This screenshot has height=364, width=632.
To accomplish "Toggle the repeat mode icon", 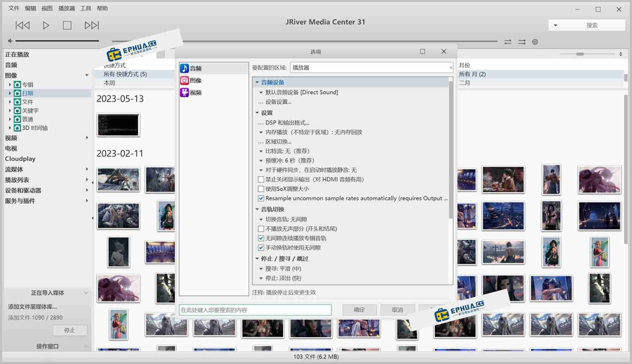I will [x=508, y=42].
